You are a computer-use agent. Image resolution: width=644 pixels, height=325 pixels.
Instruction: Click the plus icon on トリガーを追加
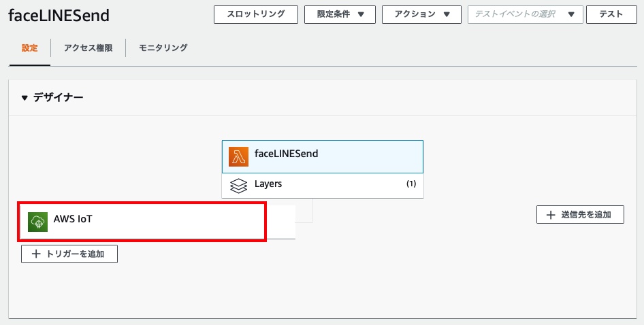point(36,254)
